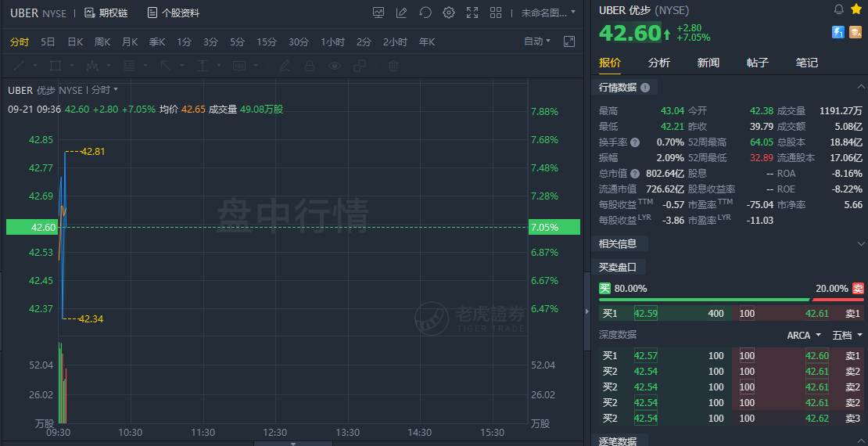Viewport: 868px width, 446px height.
Task: Open the 笔记 tab
Action: point(806,63)
